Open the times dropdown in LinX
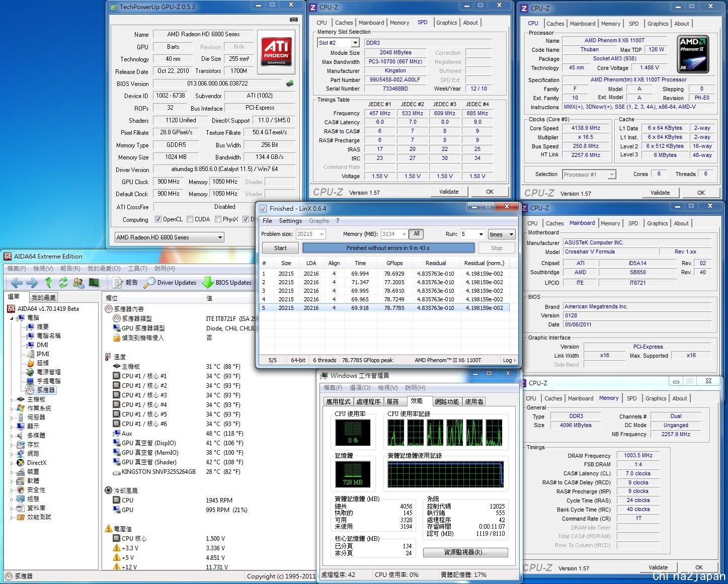Viewport: 728px width, 584px height. tap(502, 234)
